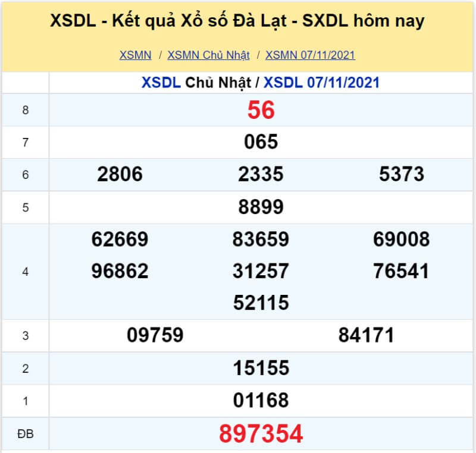Click the prize 6 number 2335

pyautogui.click(x=261, y=174)
